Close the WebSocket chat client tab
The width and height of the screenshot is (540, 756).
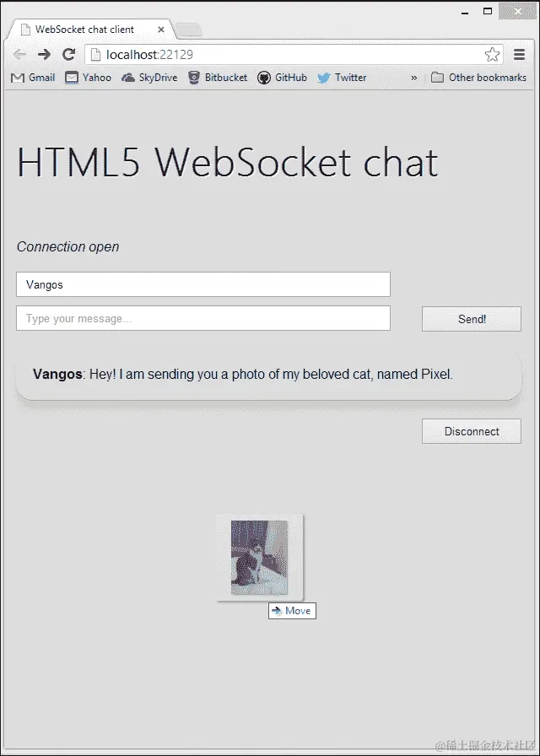161,30
